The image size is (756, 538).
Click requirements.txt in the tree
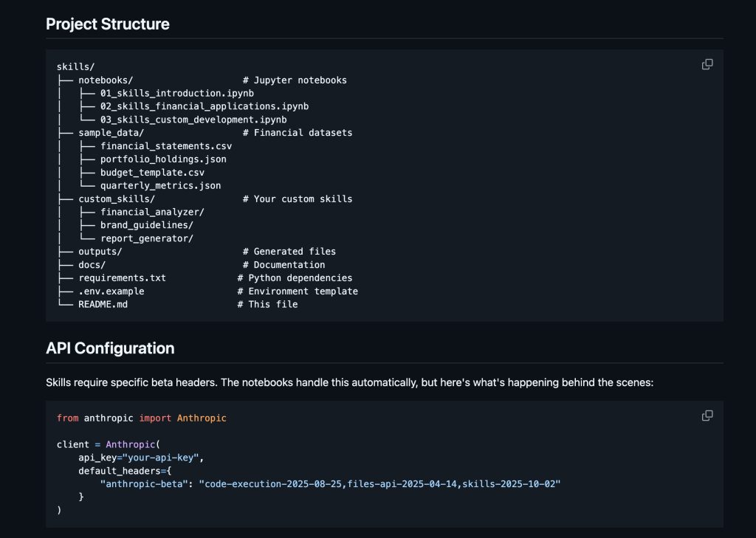pyautogui.click(x=122, y=278)
